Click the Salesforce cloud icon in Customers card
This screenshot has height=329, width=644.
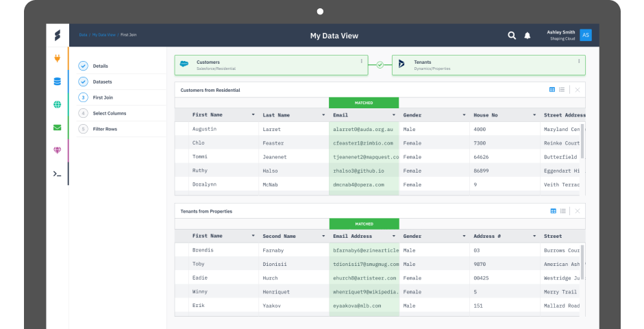[x=184, y=64]
